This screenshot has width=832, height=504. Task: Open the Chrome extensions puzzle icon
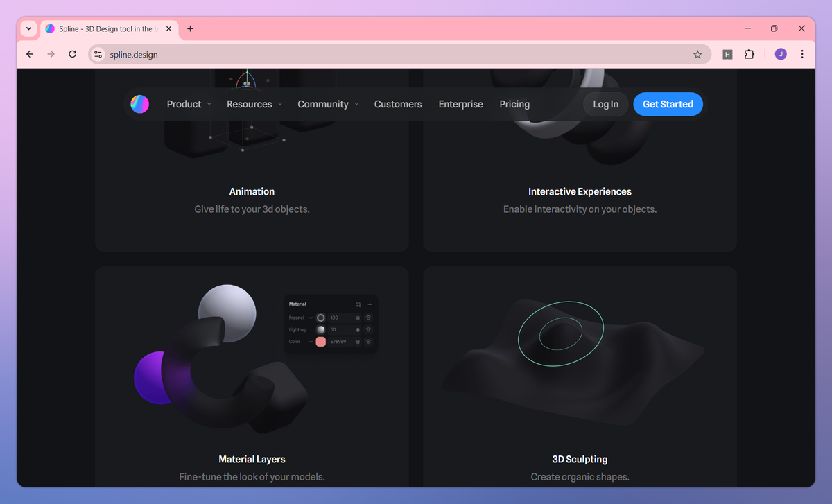click(x=749, y=53)
